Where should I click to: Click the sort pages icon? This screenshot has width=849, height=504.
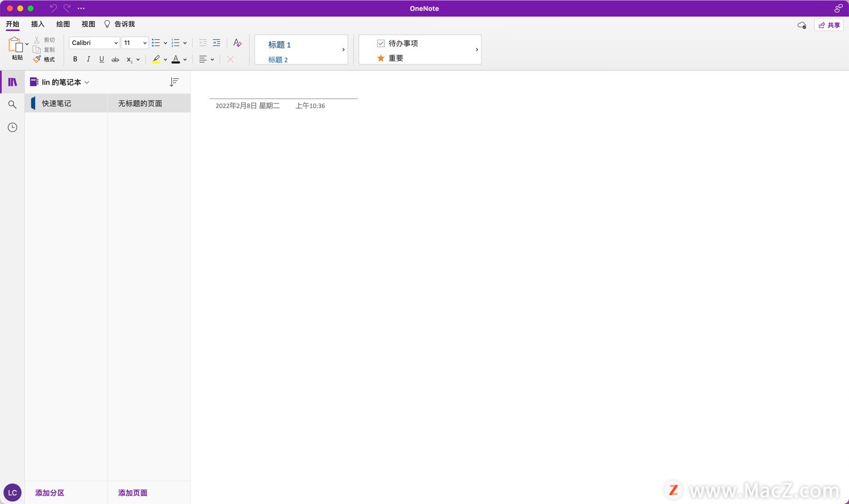tap(174, 82)
